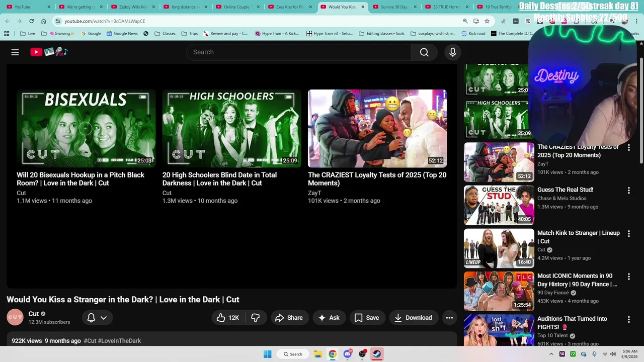Screen dimensions: 644x362
Task: Open the #LoveInTheDark hashtag link
Action: click(119, 341)
